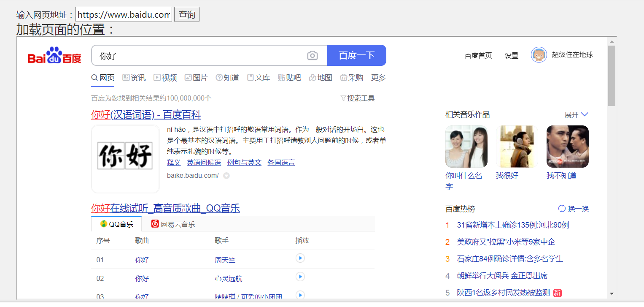The image size is (644, 307).
Task: Click scrollbar up arrow
Action: point(612,41)
